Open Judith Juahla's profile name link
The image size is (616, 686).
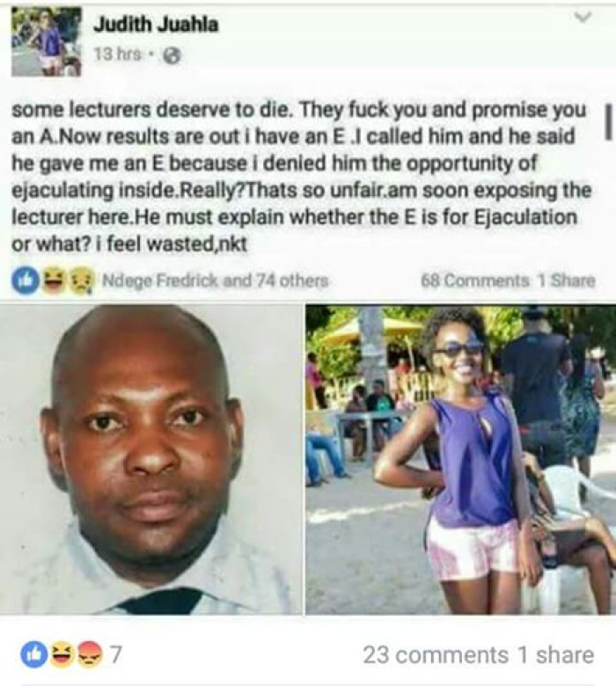point(156,25)
